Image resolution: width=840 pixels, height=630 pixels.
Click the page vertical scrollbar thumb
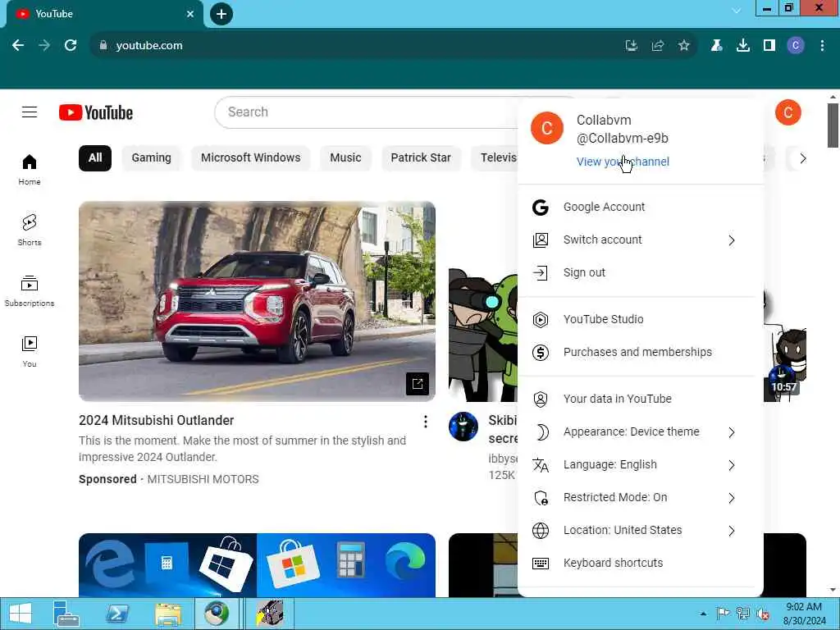(833, 126)
